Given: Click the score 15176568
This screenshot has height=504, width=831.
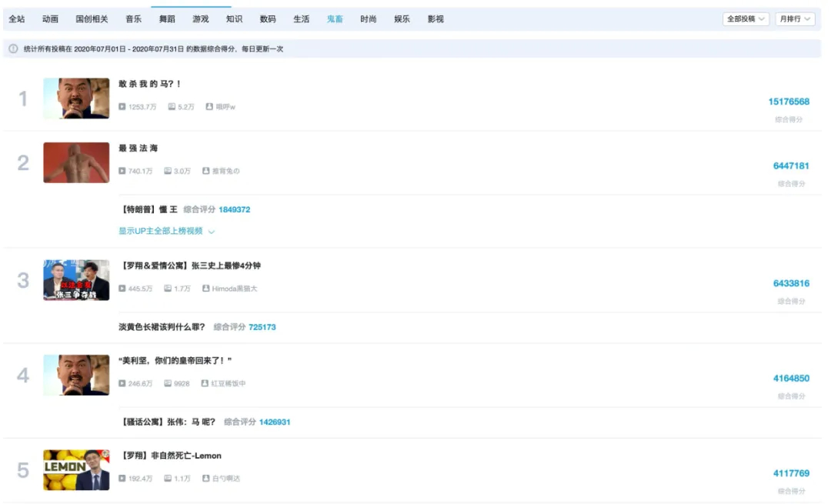Looking at the screenshot, I should coord(789,102).
